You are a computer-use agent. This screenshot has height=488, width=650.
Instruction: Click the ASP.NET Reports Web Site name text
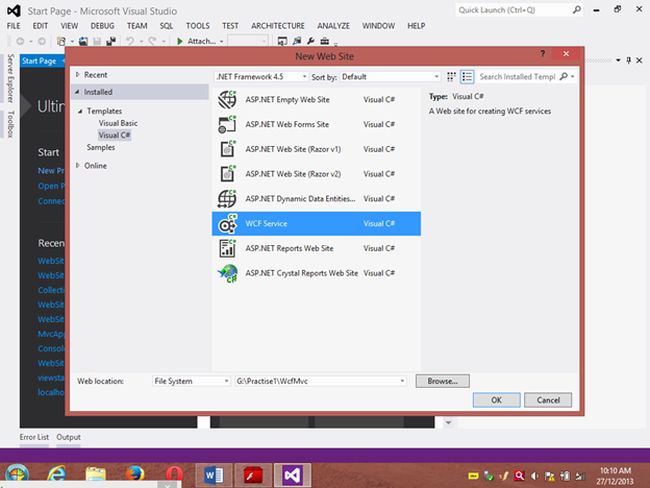[x=289, y=248]
